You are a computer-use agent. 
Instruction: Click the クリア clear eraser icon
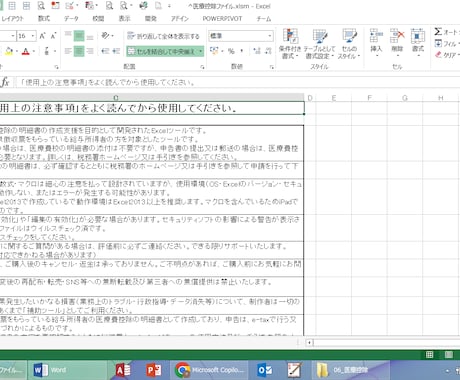click(438, 55)
